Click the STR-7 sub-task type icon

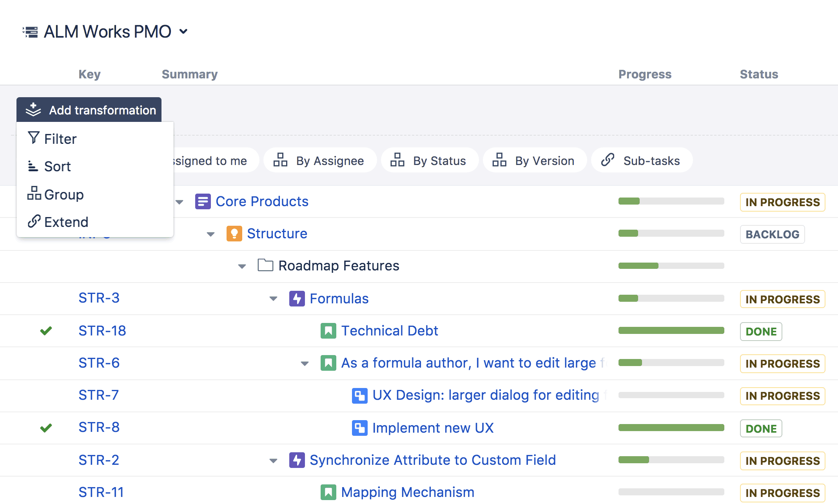click(x=360, y=395)
